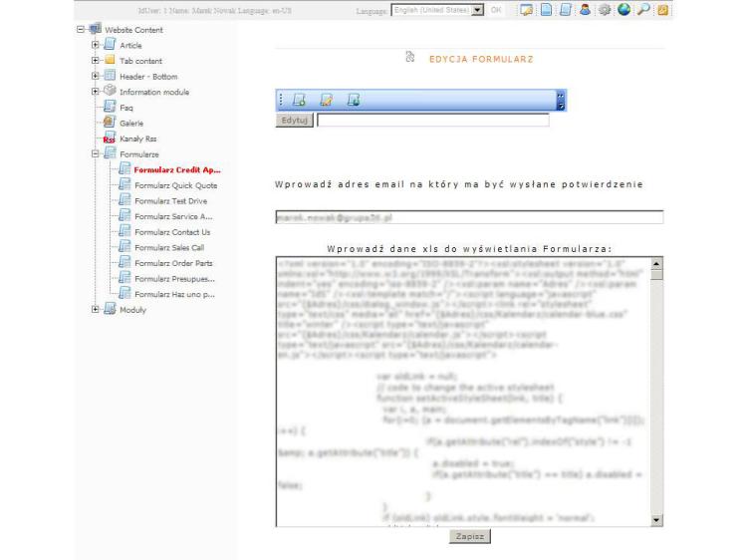Click the Edytuj button
747x560 pixels.
[x=295, y=121]
